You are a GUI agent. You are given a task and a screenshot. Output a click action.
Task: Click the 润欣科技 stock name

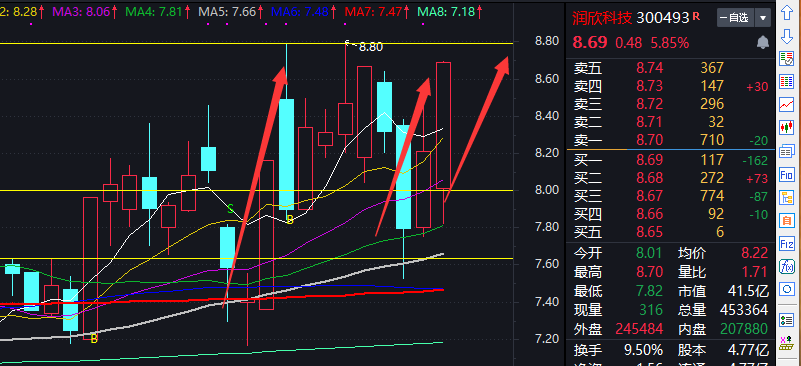[602, 18]
